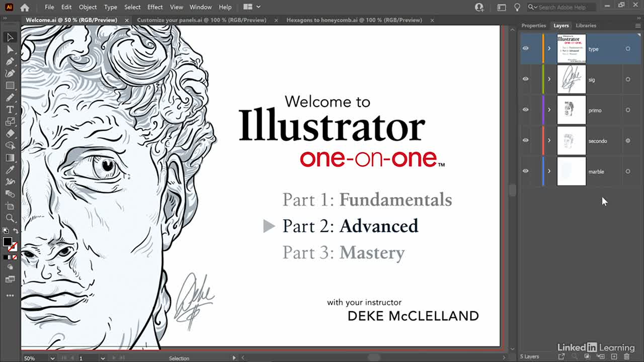Click target circle of secondo layer
The image size is (644, 362).
click(x=628, y=141)
